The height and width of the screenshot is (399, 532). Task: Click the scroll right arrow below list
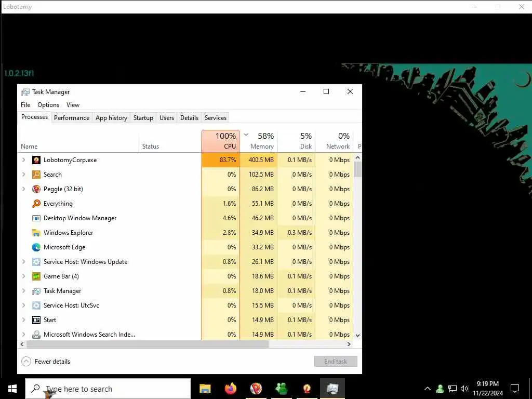click(349, 344)
